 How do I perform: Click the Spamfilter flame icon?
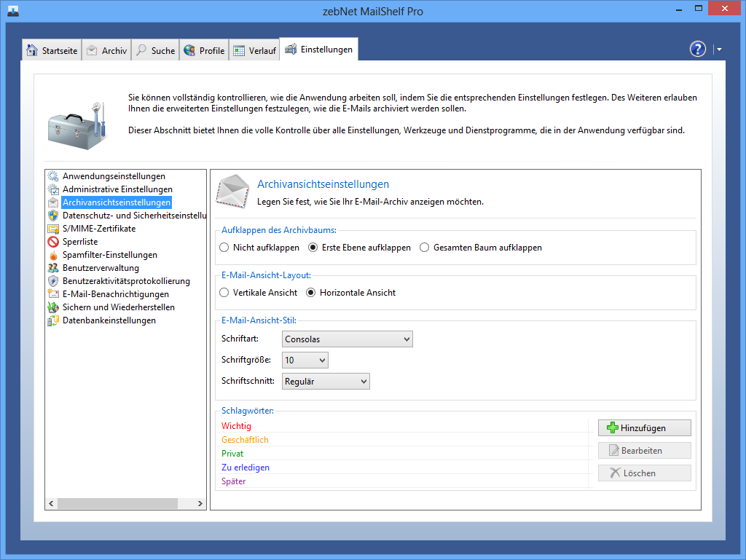[53, 255]
